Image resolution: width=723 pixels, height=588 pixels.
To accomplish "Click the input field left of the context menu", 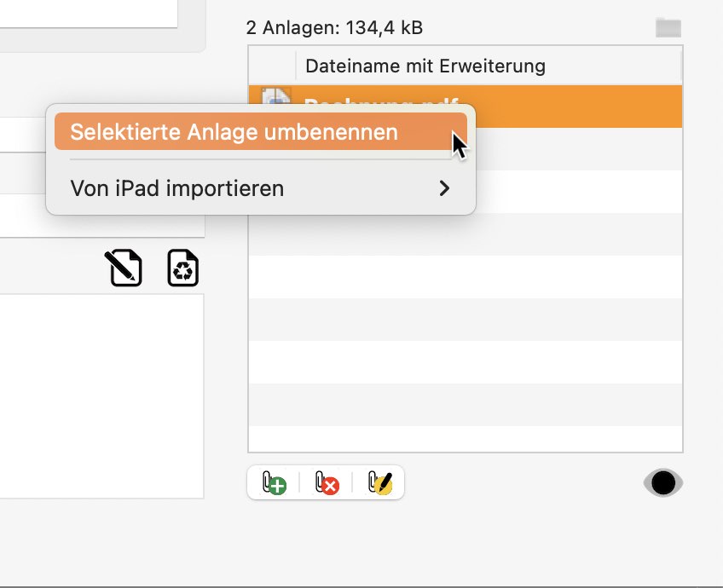I will click(21, 135).
